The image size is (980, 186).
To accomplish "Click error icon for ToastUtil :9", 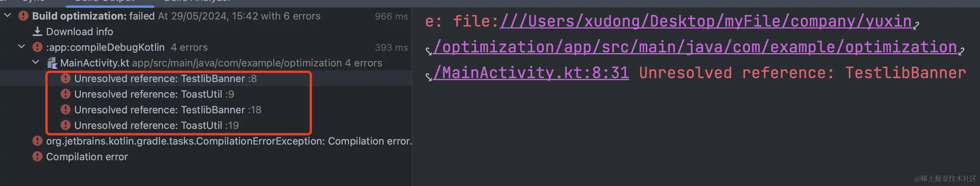I will (x=66, y=94).
